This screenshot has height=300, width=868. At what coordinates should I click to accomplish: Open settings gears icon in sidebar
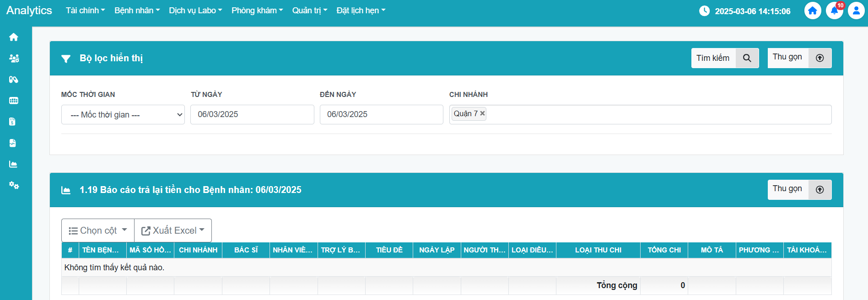click(x=14, y=185)
